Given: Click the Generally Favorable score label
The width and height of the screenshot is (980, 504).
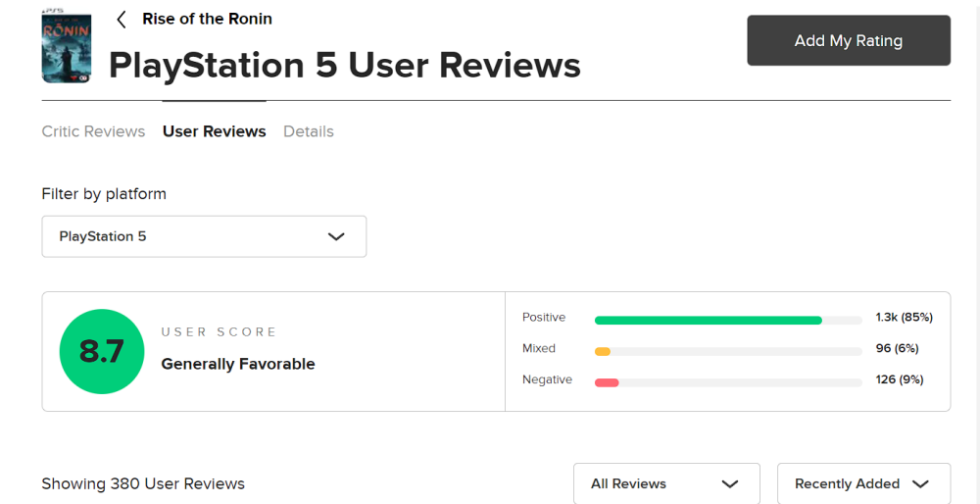Looking at the screenshot, I should pyautogui.click(x=238, y=364).
